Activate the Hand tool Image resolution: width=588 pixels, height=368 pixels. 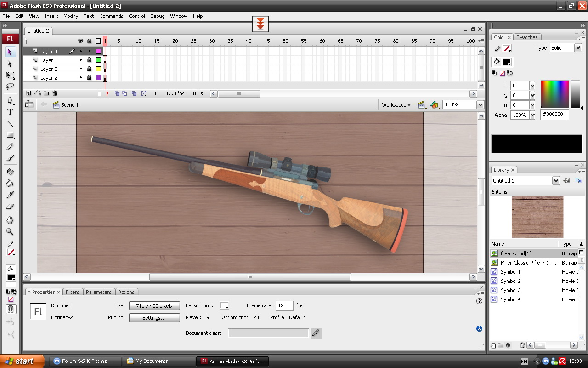click(x=10, y=220)
